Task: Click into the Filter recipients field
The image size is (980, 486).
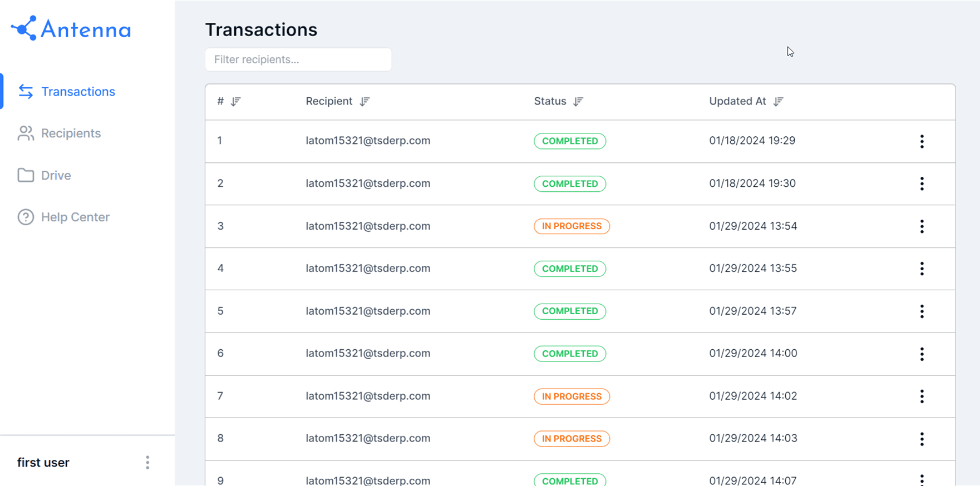Action: [x=298, y=59]
